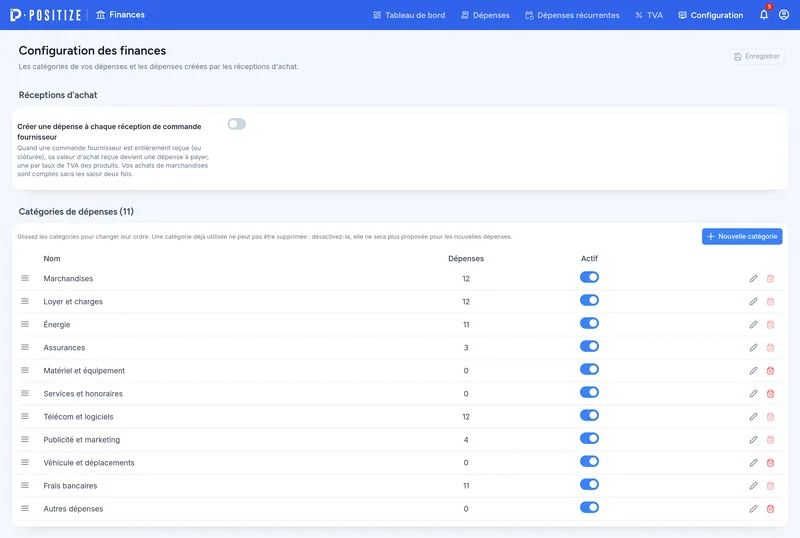Open the user account icon

[x=784, y=15]
